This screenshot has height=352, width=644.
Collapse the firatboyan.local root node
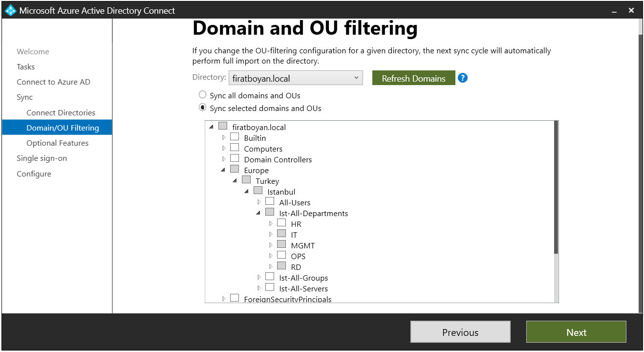(212, 127)
